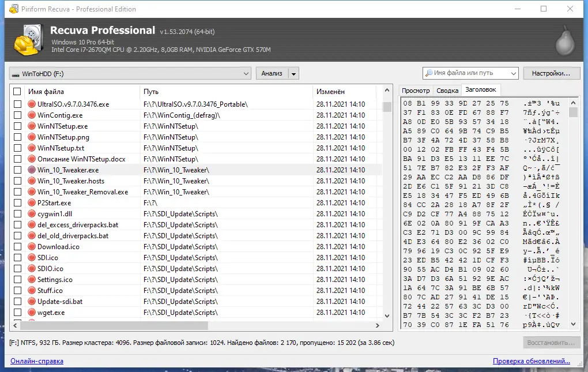The image size is (588, 372).
Task: Click the file list scroll-right arrow
Action: point(378,325)
